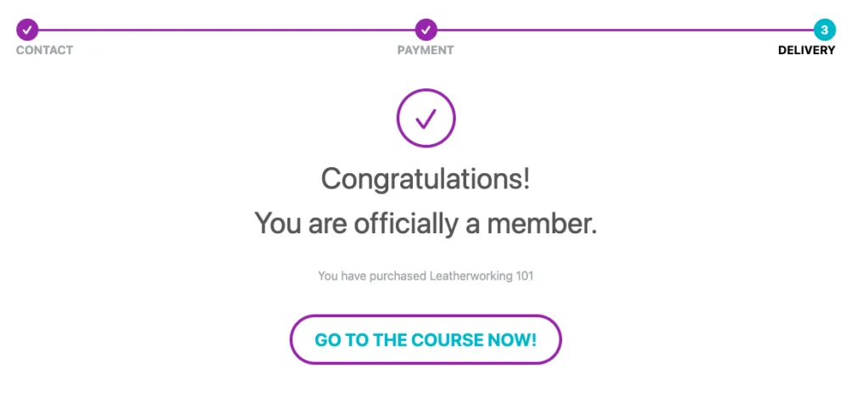Click the large purple success checkmark icon
This screenshot has height=396, width=868.
tap(426, 118)
